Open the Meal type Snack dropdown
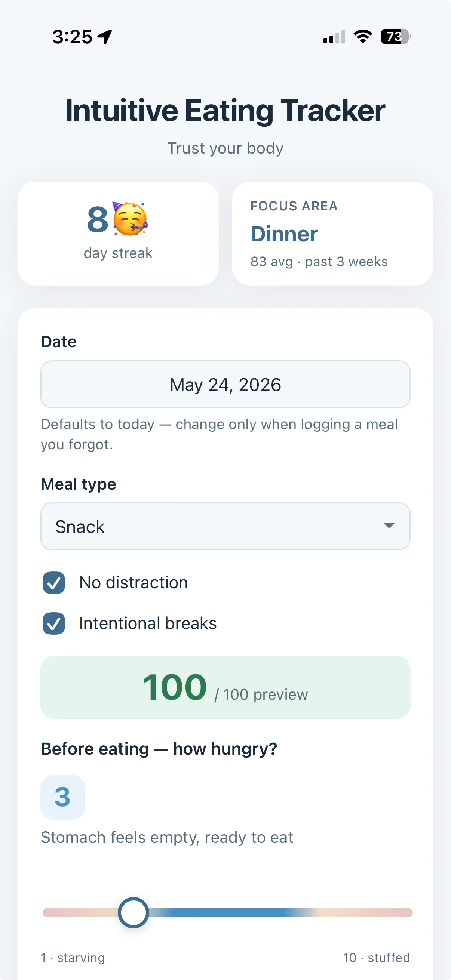 pyautogui.click(x=225, y=526)
